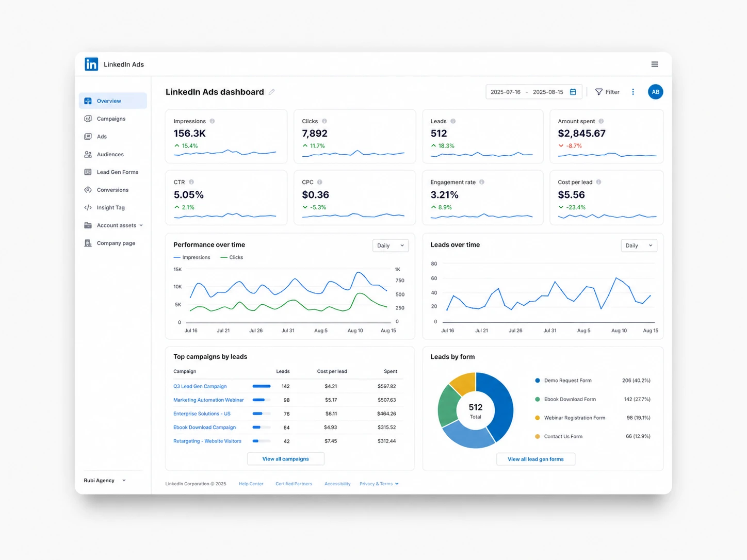This screenshot has height=560, width=747.
Task: Click the Audiences people icon
Action: [88, 154]
